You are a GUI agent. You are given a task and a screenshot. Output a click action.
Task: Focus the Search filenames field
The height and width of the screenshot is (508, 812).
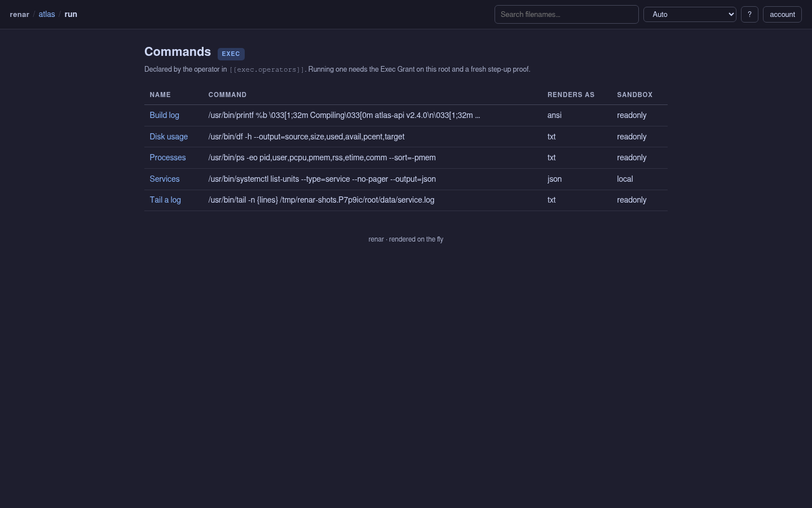pyautogui.click(x=566, y=14)
